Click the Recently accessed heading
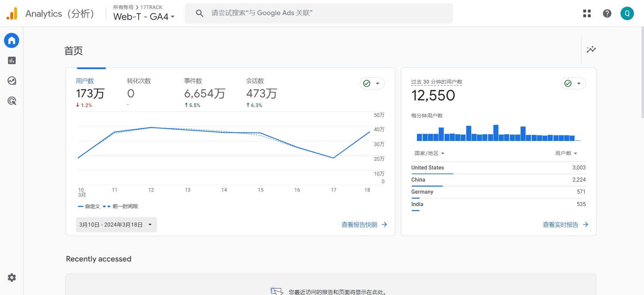 [99, 259]
